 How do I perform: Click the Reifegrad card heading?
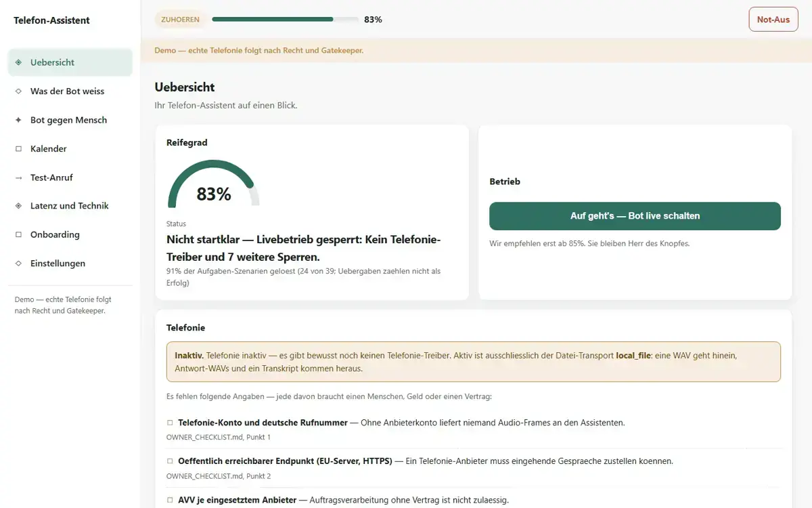187,143
